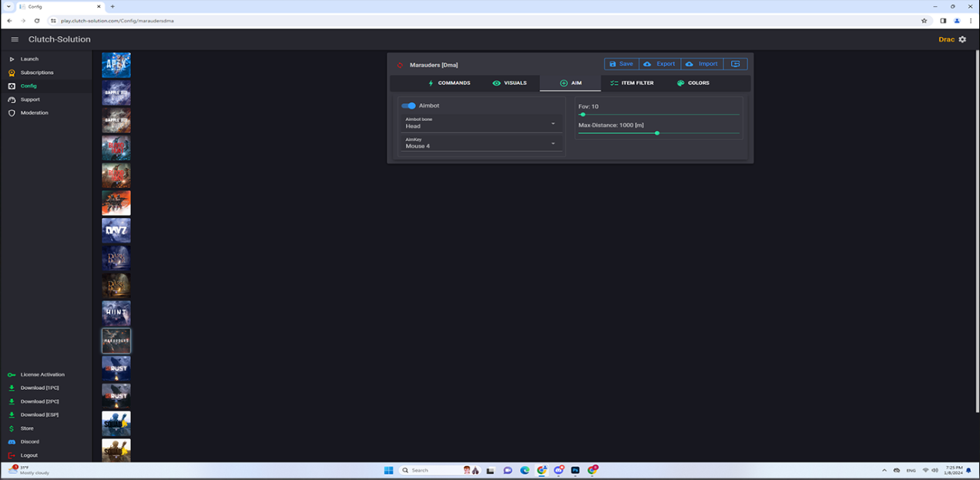The image size is (980, 480).
Task: Click the red refresh icon beside Marauders [Dma]
Action: (400, 65)
